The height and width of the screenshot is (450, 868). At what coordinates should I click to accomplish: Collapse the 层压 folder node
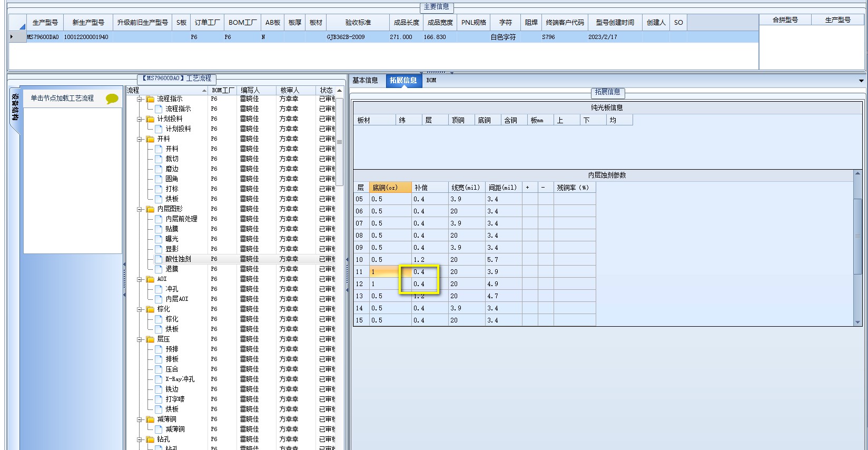[x=140, y=339]
